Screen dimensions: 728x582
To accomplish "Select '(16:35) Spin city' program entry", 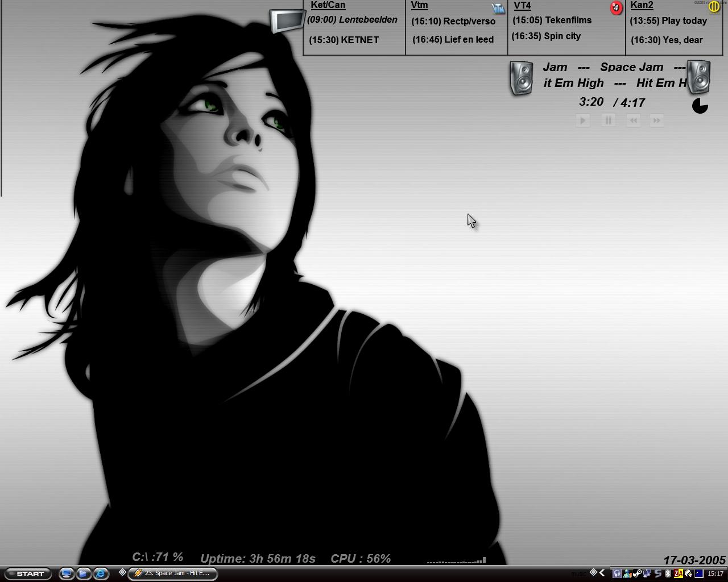I will tap(546, 36).
